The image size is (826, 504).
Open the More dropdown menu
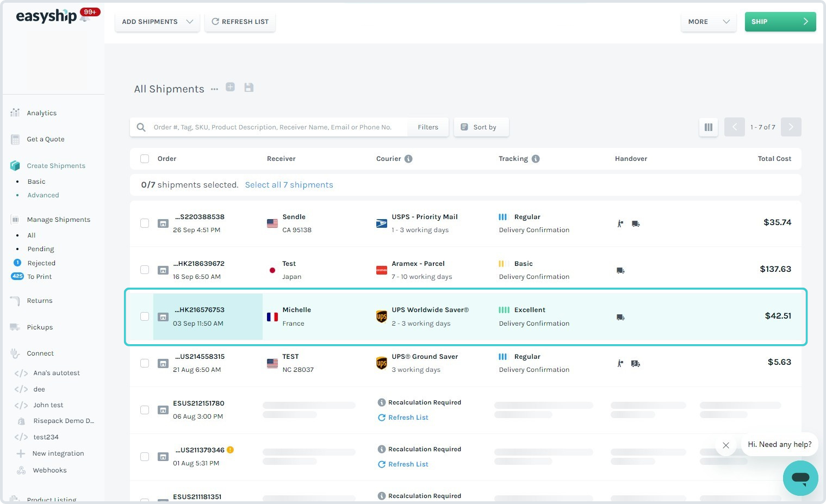pyautogui.click(x=709, y=22)
